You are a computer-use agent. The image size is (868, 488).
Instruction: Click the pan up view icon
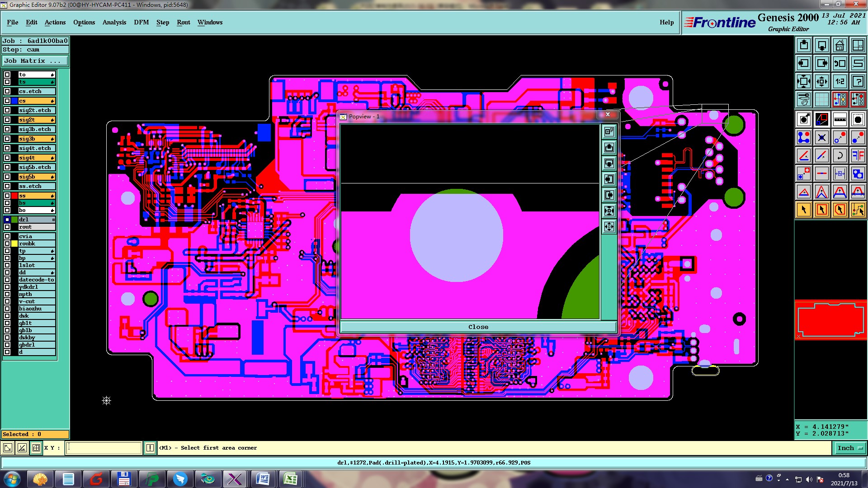[804, 45]
